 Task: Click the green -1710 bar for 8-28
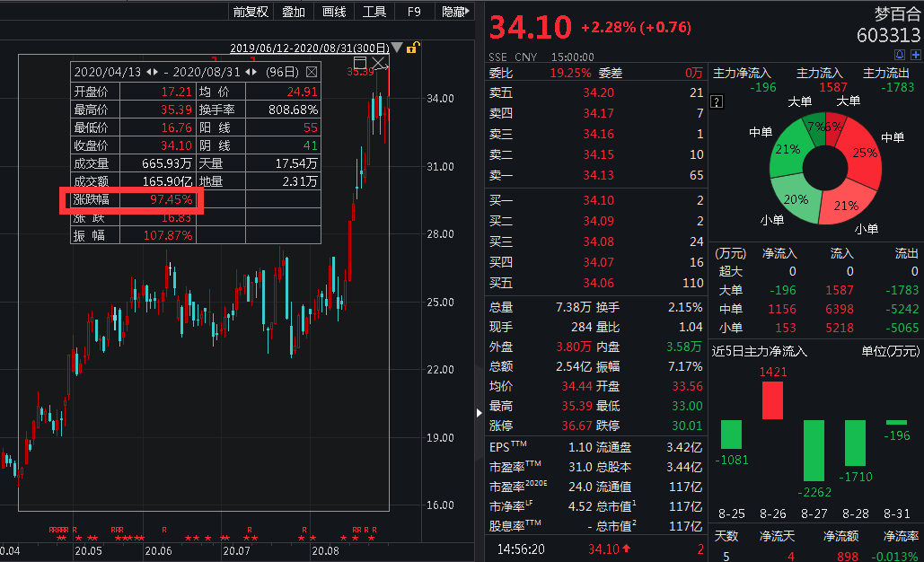click(855, 443)
